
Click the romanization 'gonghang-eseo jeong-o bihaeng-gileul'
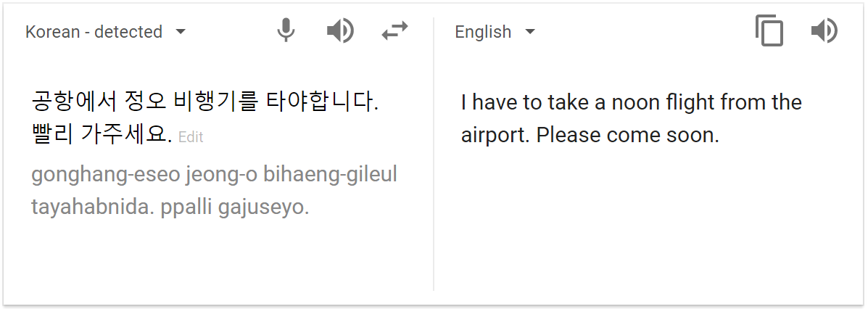(214, 175)
